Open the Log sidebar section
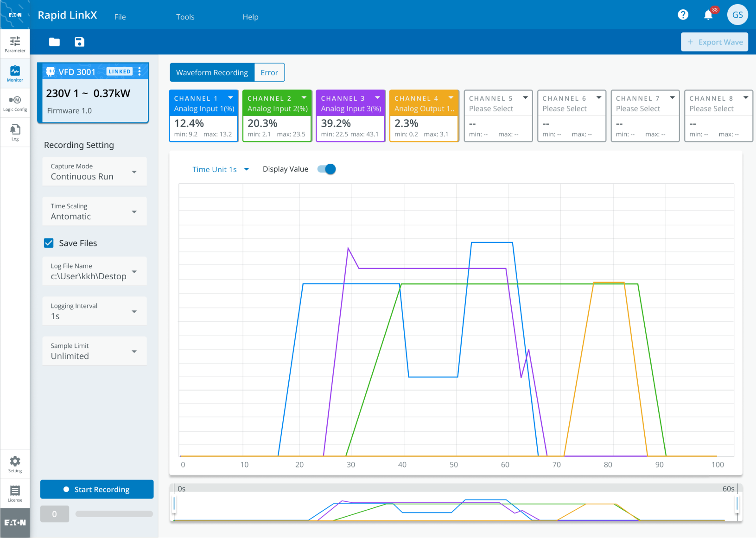The width and height of the screenshot is (756, 538). [x=15, y=132]
